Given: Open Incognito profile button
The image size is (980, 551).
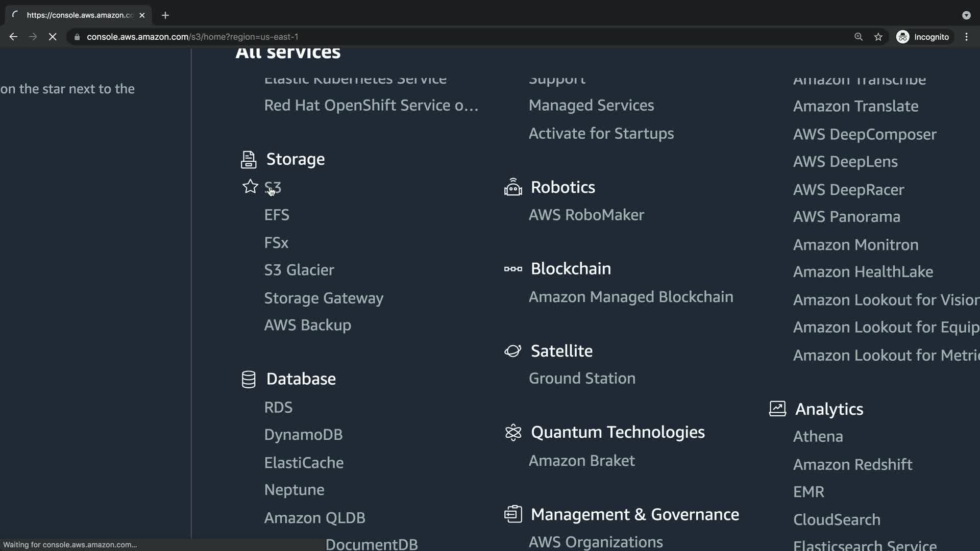Looking at the screenshot, I should point(923,37).
